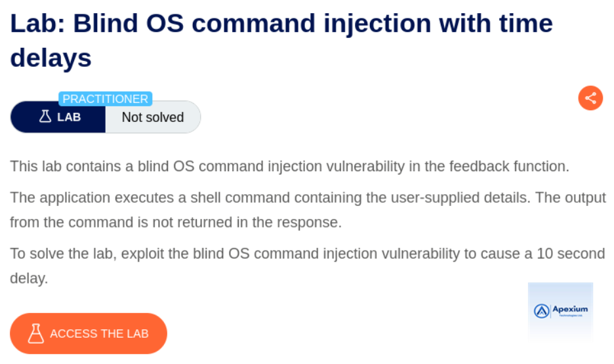
Task: Click the word 'delays' in the heading
Action: point(51,58)
